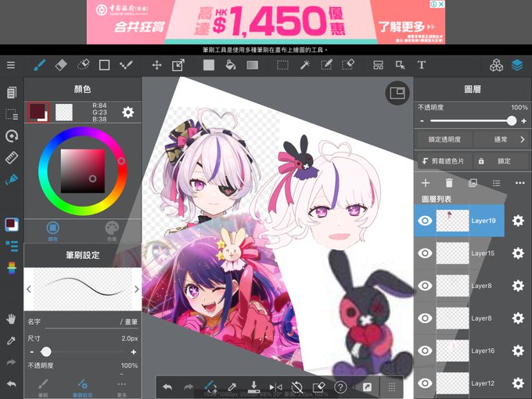Select the Fill rectangle tool

pos(209,65)
